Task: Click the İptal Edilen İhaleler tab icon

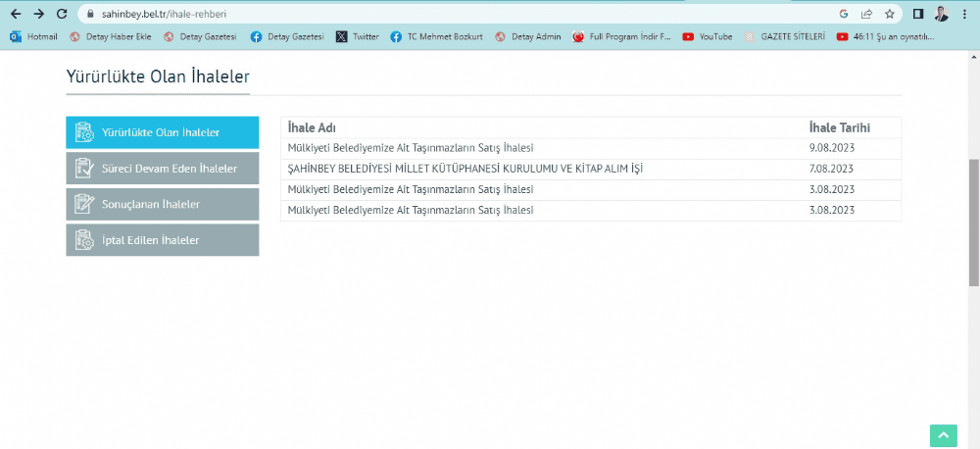Action: 84,240
